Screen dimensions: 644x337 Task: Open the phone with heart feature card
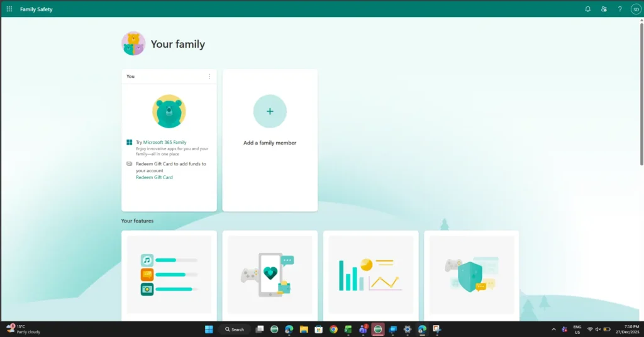pyautogui.click(x=270, y=275)
